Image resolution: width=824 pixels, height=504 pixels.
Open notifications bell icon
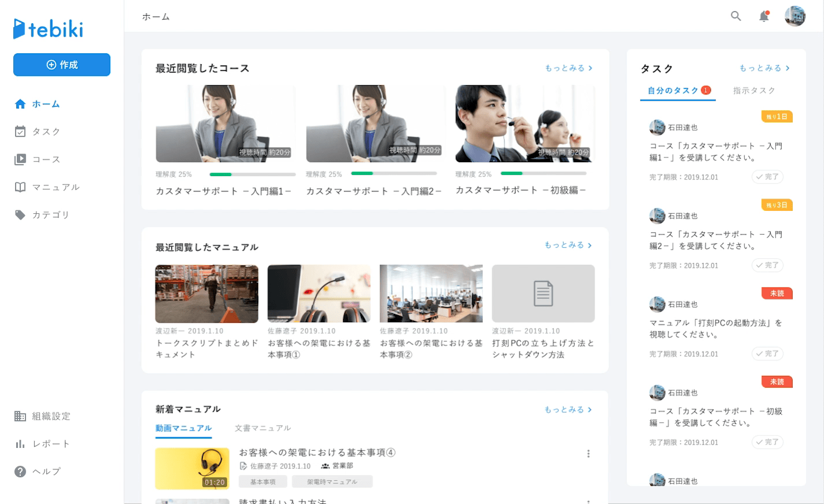click(764, 16)
